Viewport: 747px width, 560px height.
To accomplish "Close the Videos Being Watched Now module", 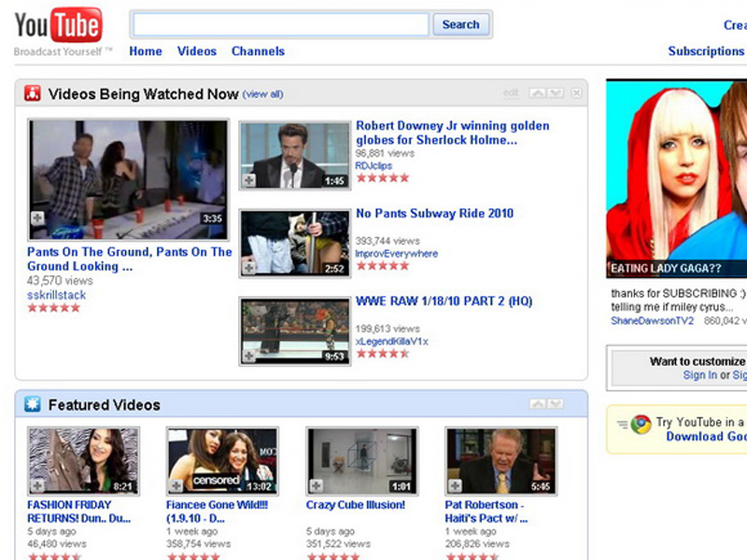I will (576, 92).
